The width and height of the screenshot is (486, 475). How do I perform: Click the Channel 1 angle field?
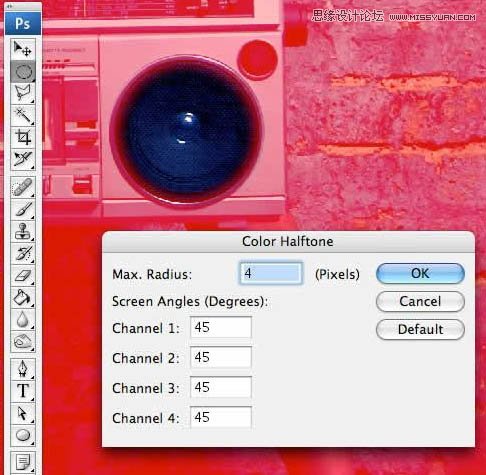click(221, 327)
